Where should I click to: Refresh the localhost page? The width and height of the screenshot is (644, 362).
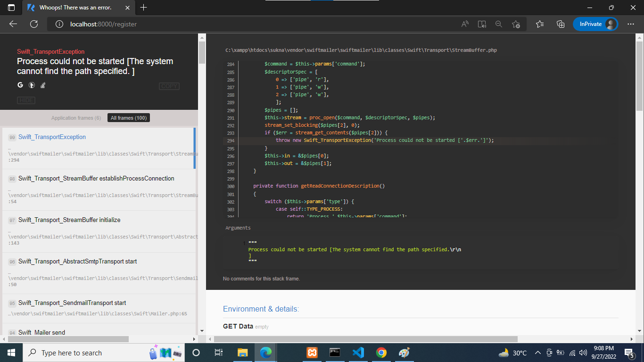pos(34,24)
